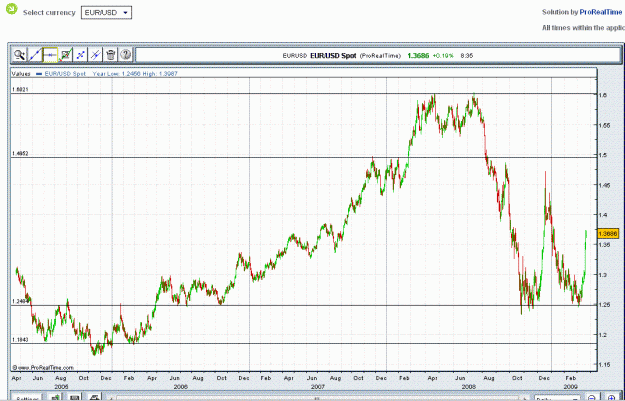This screenshot has height=401, width=625.
Task: Click the 2007 year label on the time axis
Action: point(318,387)
